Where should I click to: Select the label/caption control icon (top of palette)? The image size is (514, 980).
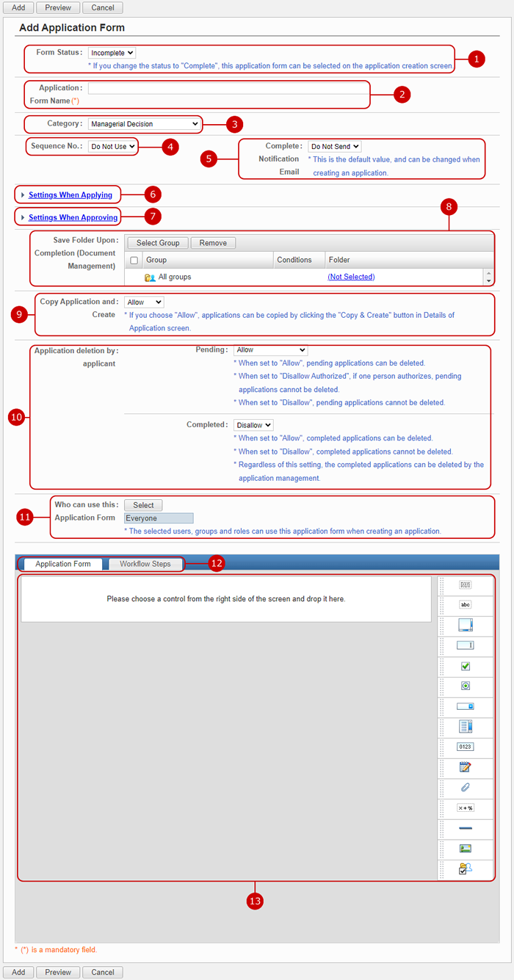(x=465, y=585)
